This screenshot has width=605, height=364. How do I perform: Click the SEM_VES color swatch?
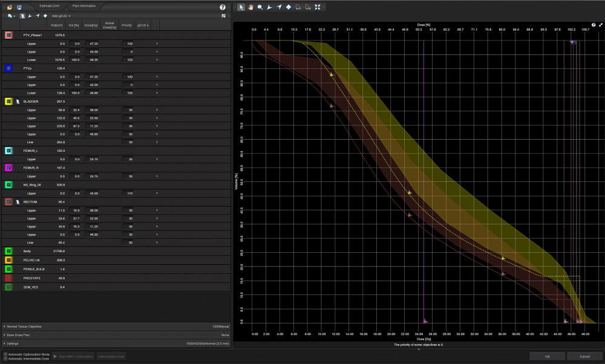click(x=8, y=287)
